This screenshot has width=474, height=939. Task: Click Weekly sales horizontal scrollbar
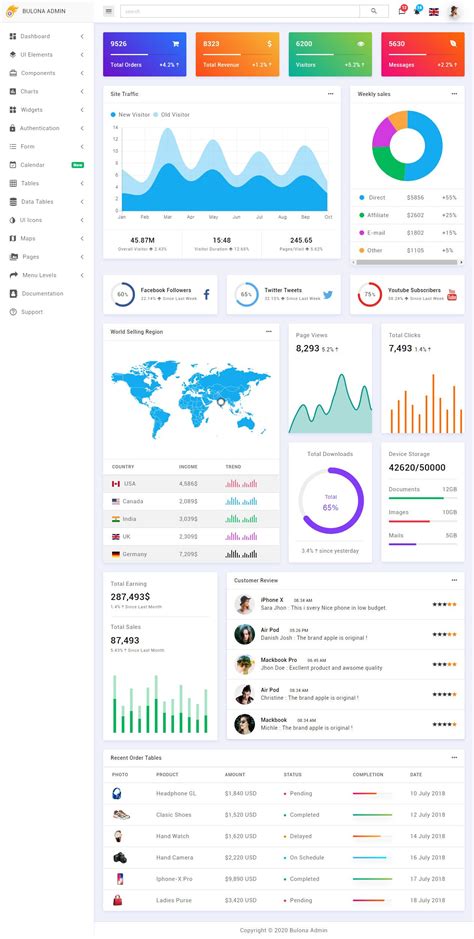407,262
